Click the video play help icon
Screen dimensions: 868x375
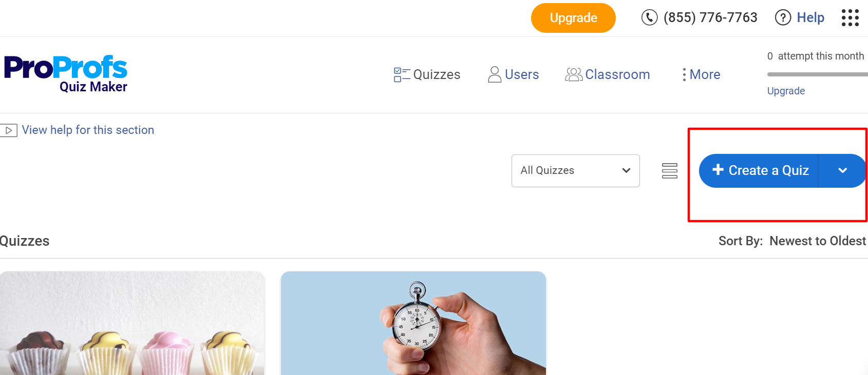[x=9, y=130]
